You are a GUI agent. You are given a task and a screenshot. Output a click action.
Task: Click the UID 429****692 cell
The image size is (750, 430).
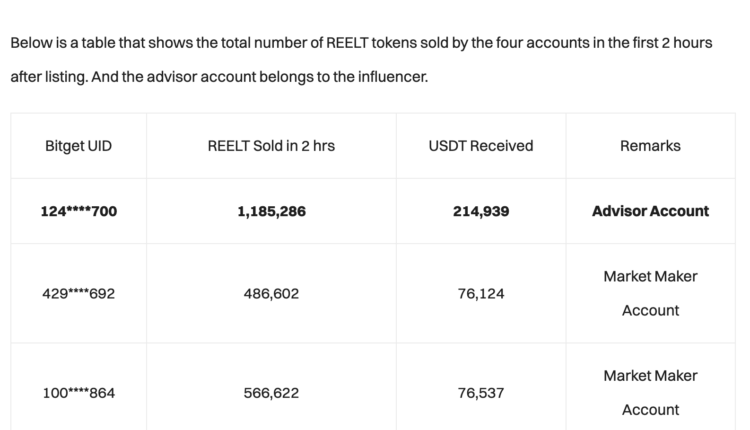point(78,294)
